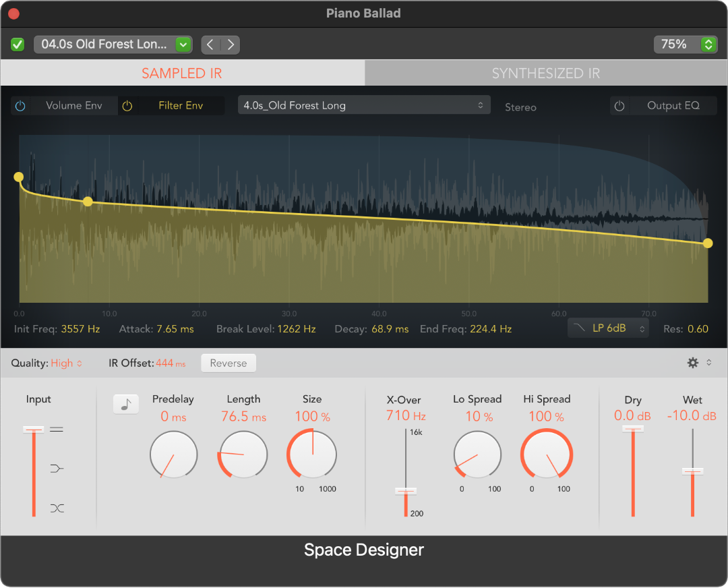This screenshot has width=728, height=588.
Task: Click the Decay value 68.9 ms
Action: pos(390,329)
